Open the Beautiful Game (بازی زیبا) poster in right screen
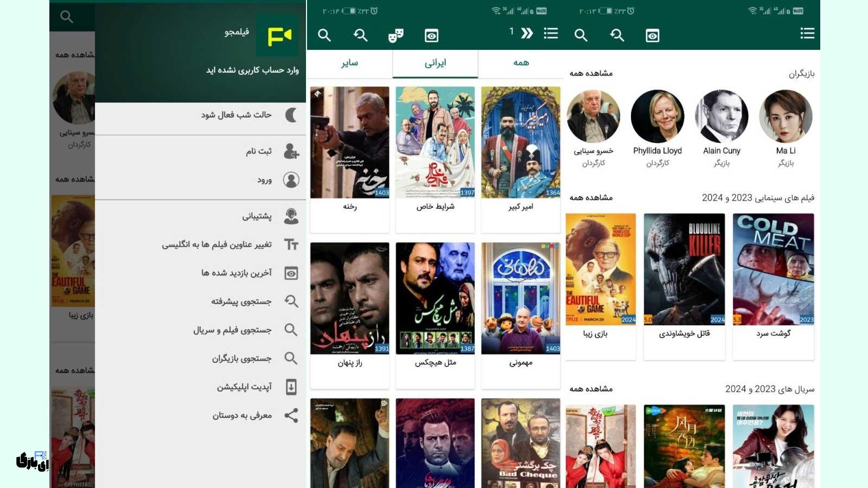 click(601, 269)
